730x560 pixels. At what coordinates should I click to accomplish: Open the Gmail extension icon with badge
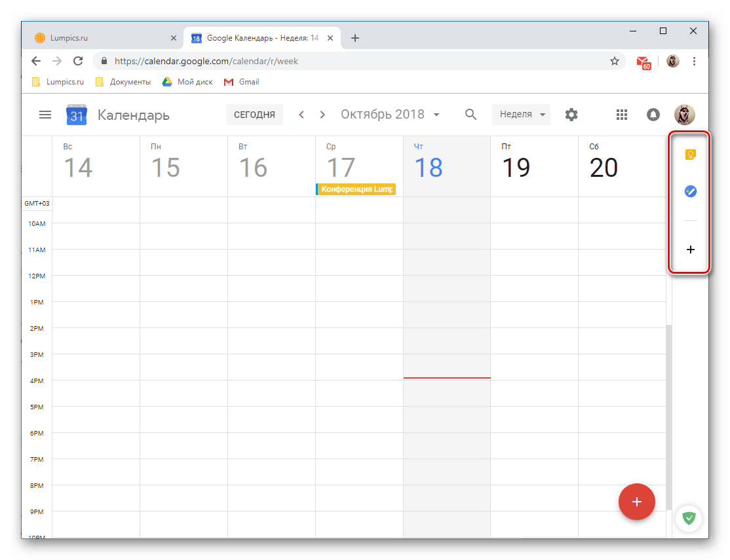point(644,62)
